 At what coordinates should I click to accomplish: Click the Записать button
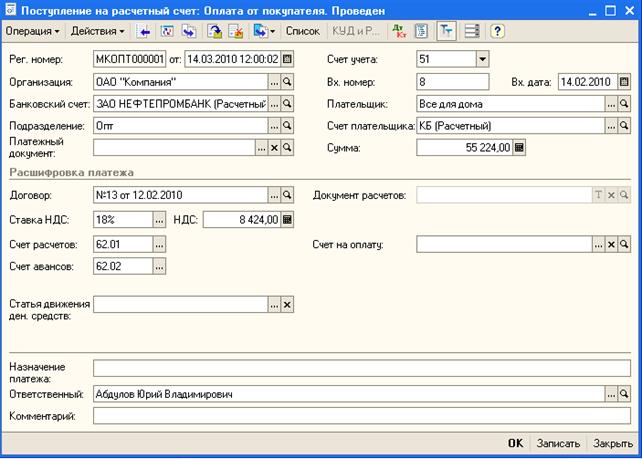[558, 443]
